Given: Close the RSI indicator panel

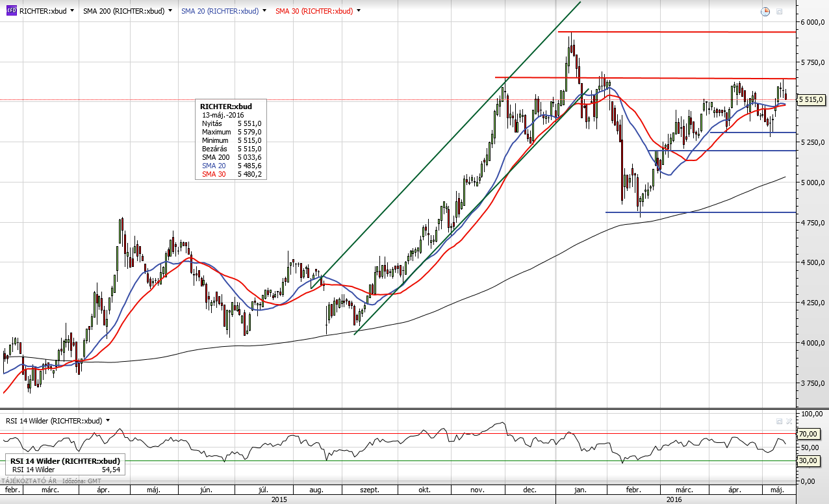Looking at the screenshot, I should [789, 421].
